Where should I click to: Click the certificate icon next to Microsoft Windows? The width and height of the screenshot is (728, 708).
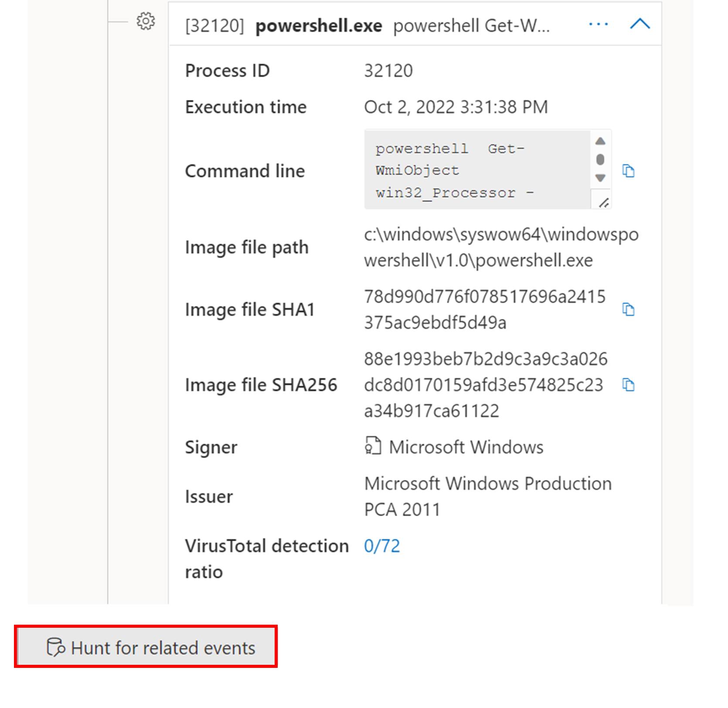click(373, 446)
